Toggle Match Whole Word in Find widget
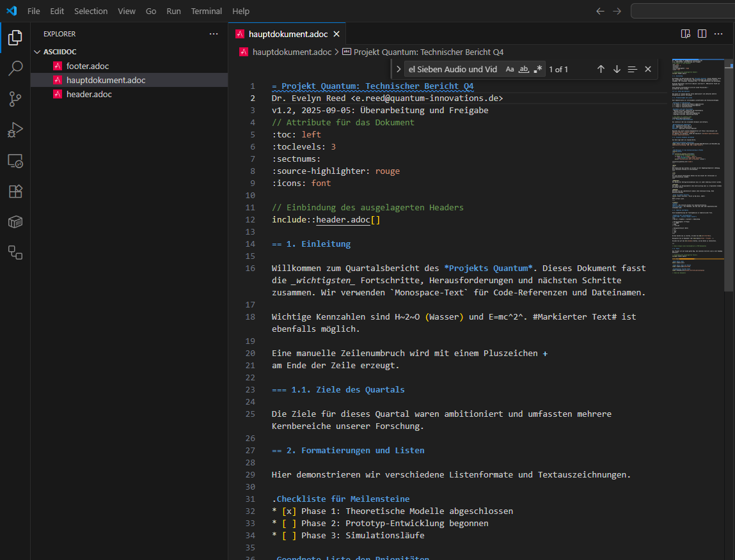Image resolution: width=735 pixels, height=560 pixels. coord(524,69)
